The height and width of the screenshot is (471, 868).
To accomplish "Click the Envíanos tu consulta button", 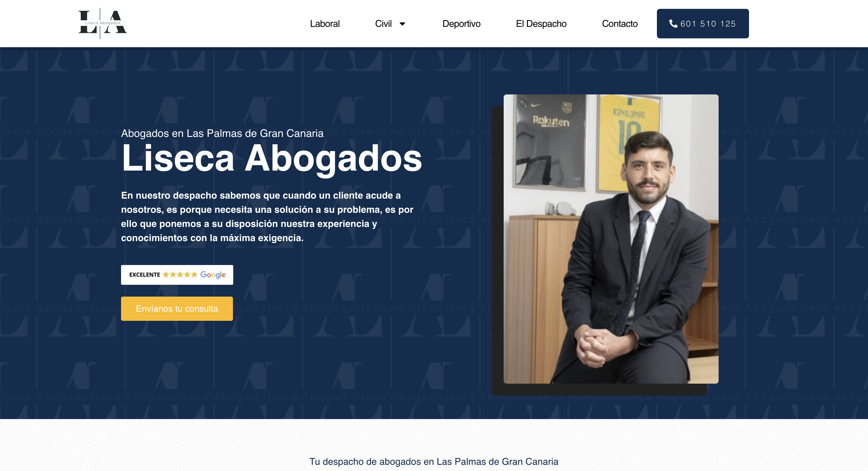I will [177, 308].
